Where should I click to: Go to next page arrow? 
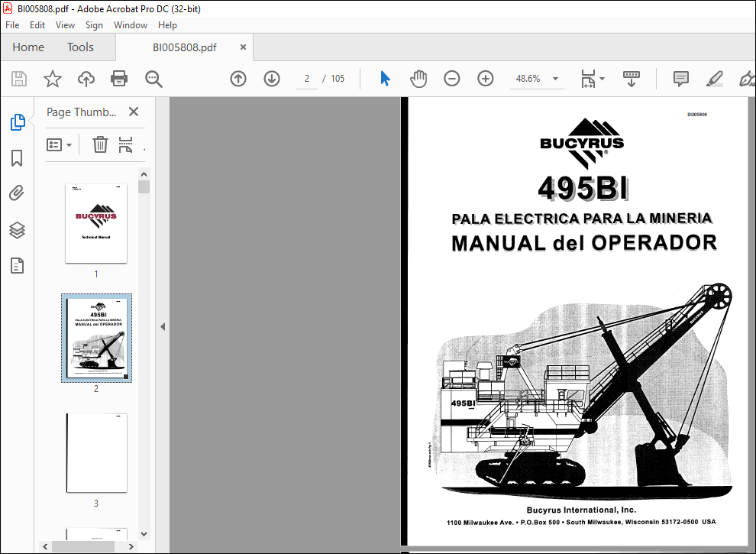(272, 79)
